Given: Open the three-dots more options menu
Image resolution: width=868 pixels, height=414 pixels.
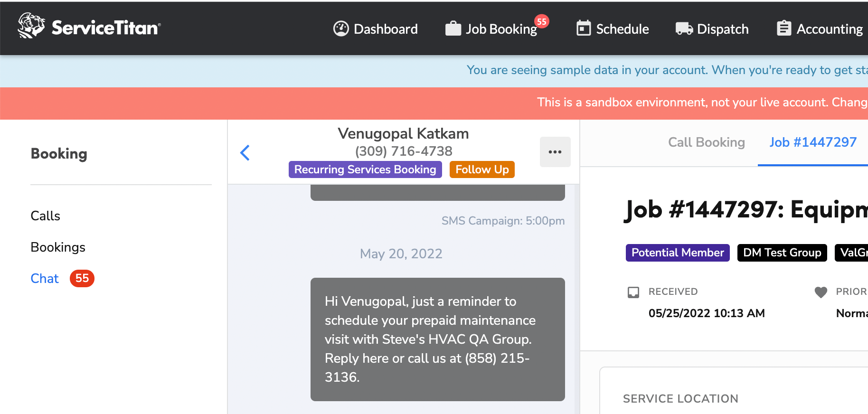Looking at the screenshot, I should point(555,152).
